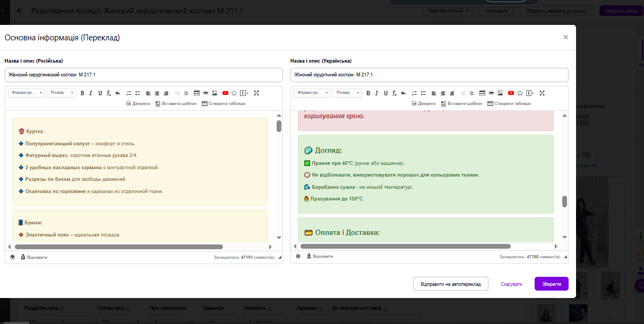Click 'Відновити' under the Russian editor
This screenshot has width=644, height=324.
point(34,257)
